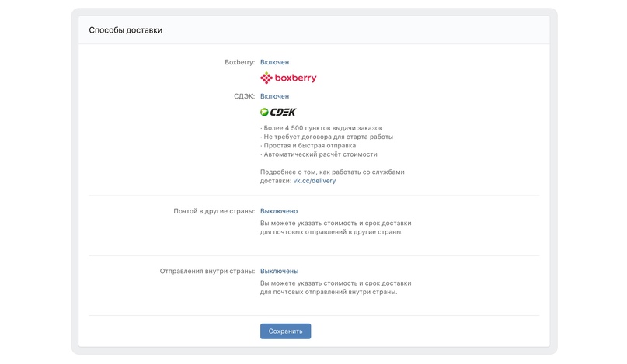Toggle СДЭК 'Включен' status
627x364 pixels.
coord(274,96)
